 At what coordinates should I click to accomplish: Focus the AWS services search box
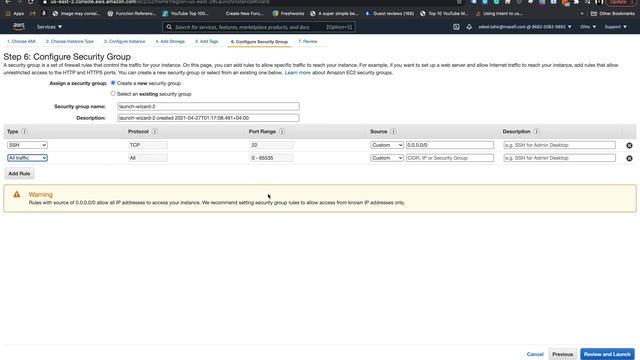[x=259, y=27]
